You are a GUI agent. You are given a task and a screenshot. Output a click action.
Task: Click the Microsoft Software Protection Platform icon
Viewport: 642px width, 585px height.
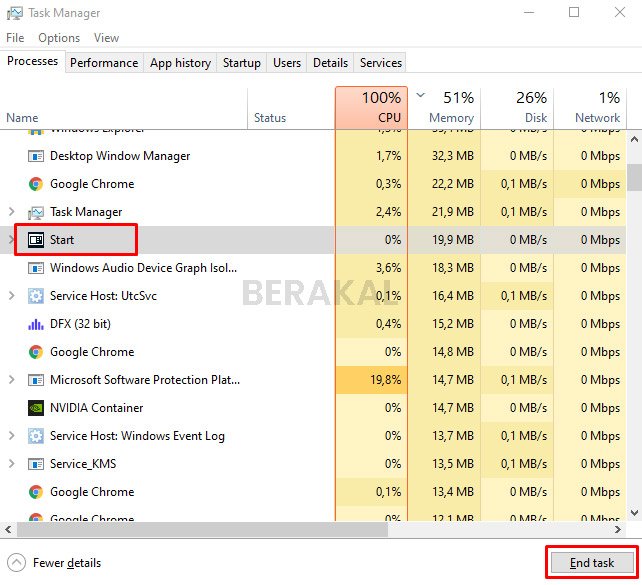(36, 380)
